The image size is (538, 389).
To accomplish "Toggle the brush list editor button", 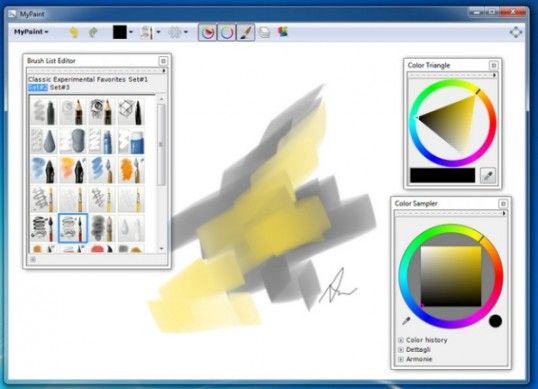I will pos(246,32).
